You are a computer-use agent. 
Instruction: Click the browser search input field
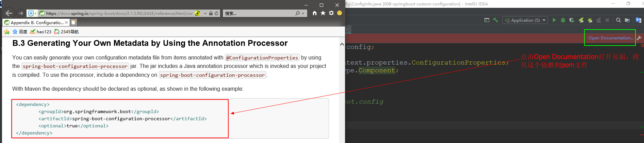[x=259, y=14]
